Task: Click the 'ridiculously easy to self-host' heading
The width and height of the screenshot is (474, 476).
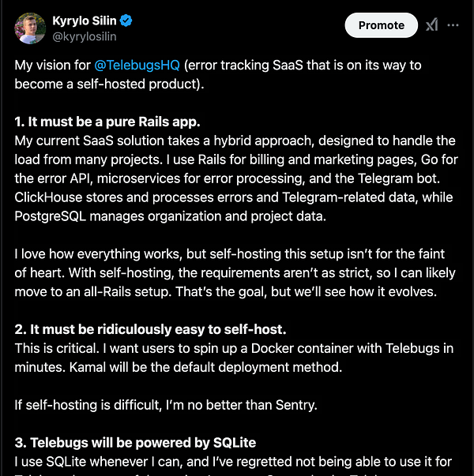Action: (x=150, y=329)
